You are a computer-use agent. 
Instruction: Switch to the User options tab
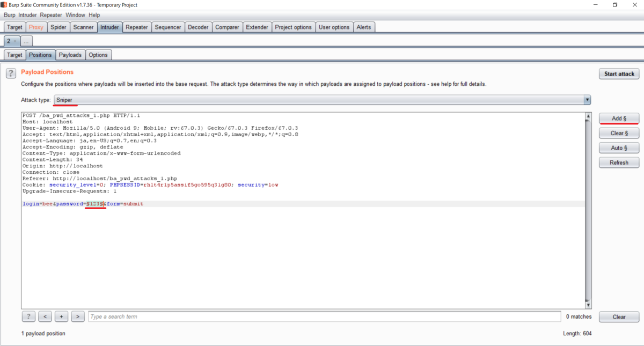(334, 27)
